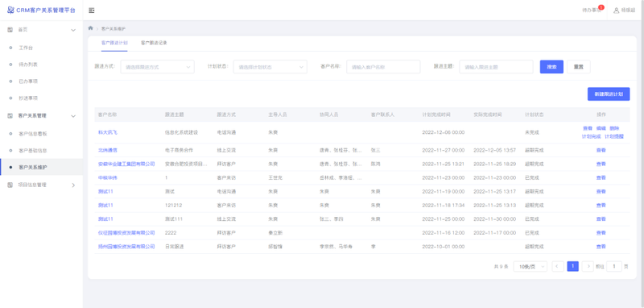
Task: Click 查看 in the 仪征园博投资发展 row
Action: click(x=601, y=233)
